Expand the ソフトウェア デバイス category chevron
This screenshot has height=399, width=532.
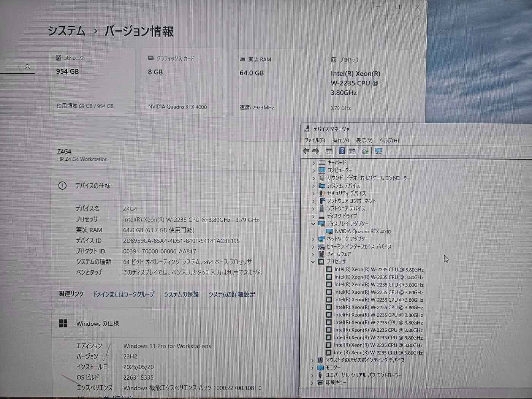pyautogui.click(x=313, y=208)
